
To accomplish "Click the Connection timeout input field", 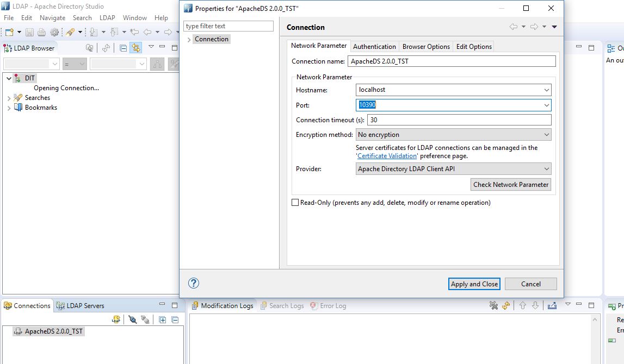I will pyautogui.click(x=459, y=120).
